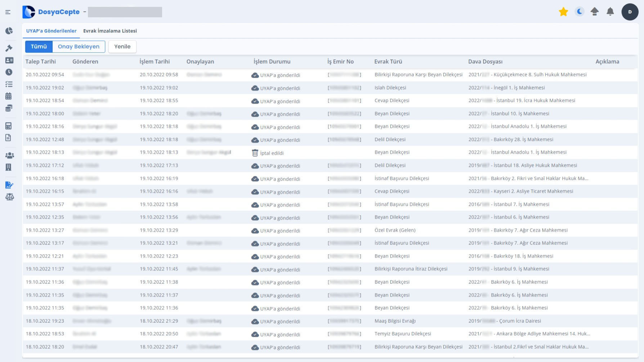Click the İşlem Tarihi column header
This screenshot has height=362, width=644.
point(155,62)
